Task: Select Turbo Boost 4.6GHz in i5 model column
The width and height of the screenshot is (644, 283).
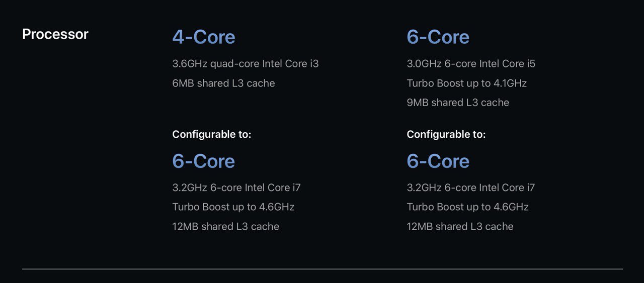Action: point(468,207)
